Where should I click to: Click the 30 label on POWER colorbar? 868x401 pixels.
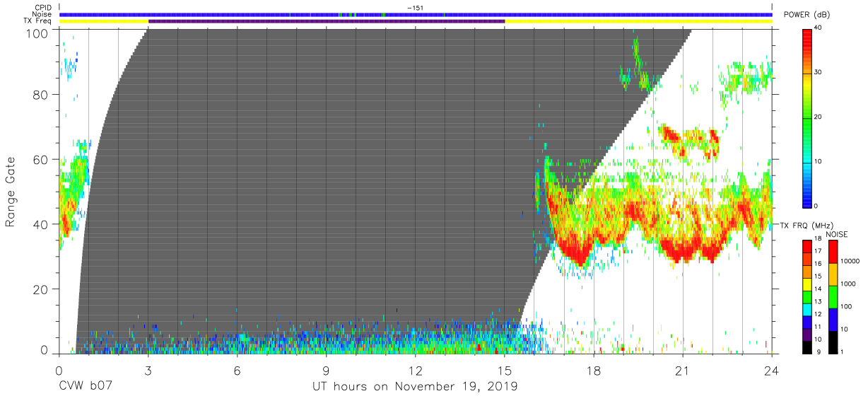[x=819, y=72]
